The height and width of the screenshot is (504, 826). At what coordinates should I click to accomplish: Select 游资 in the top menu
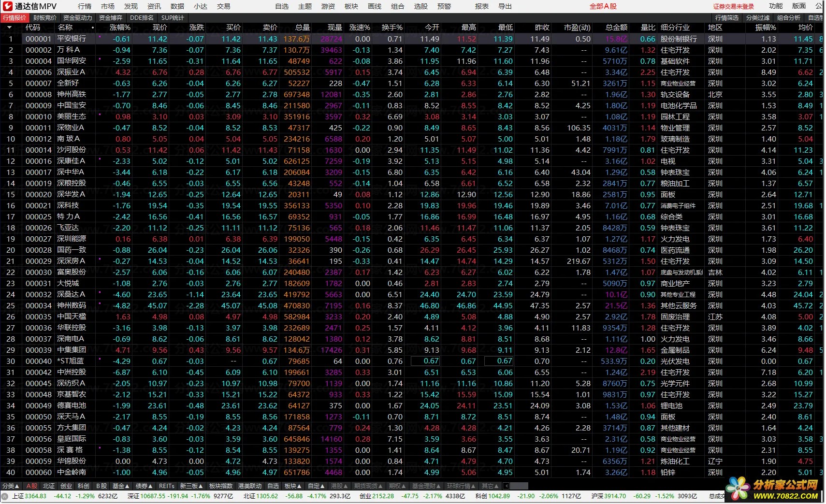coord(328,6)
